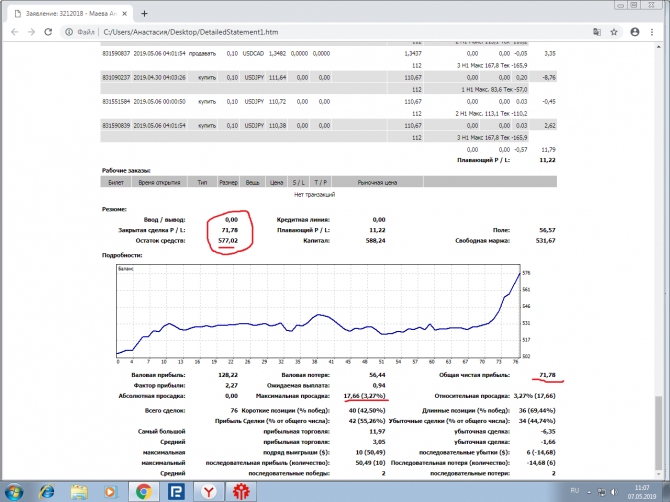Click the site info icon in address bar

(x=69, y=32)
